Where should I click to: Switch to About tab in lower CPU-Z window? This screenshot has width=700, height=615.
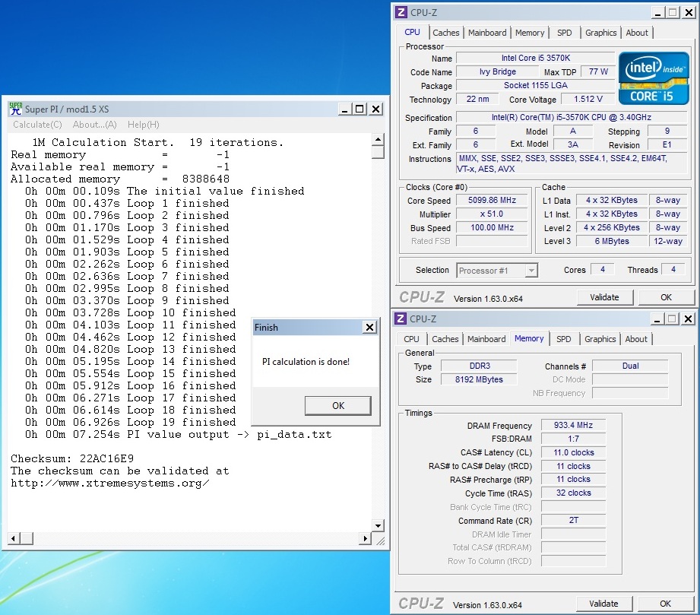(x=635, y=339)
